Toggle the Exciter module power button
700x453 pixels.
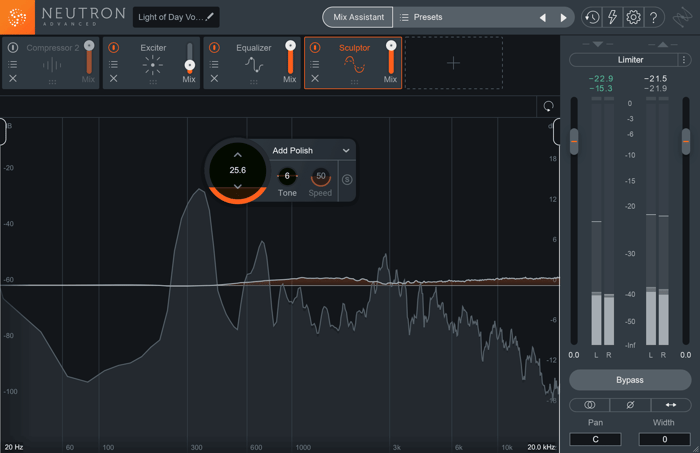click(x=114, y=47)
